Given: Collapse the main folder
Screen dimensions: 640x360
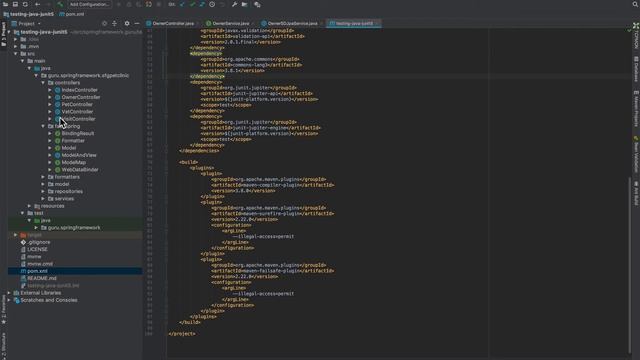Looking at the screenshot, I should [x=22, y=61].
